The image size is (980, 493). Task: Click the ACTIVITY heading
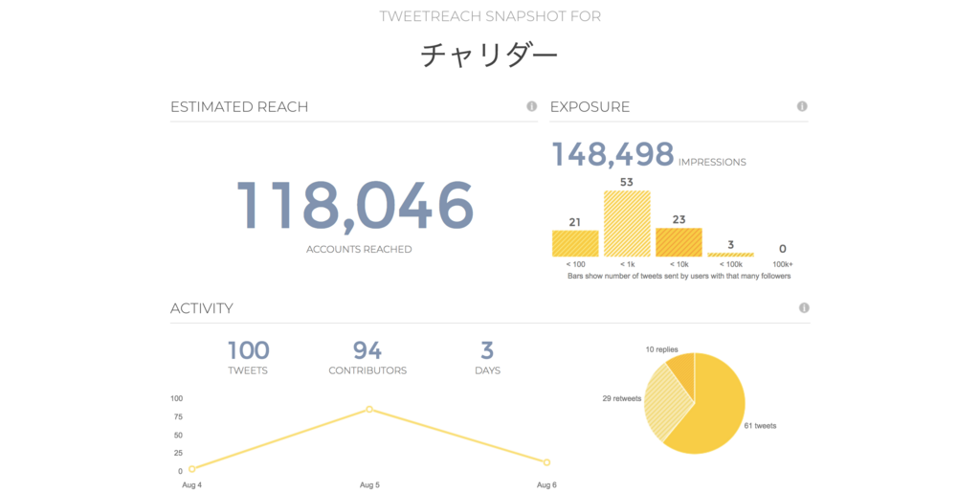201,308
